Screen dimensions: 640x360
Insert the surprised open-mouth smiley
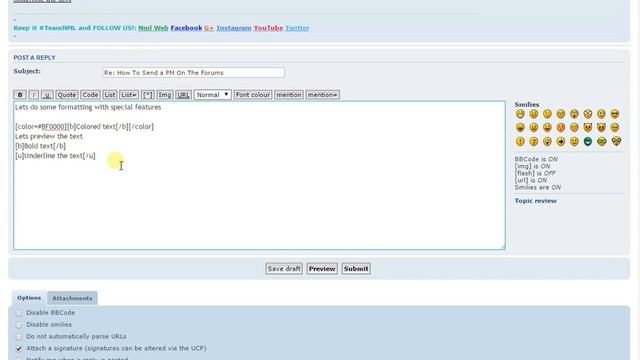tap(574, 114)
